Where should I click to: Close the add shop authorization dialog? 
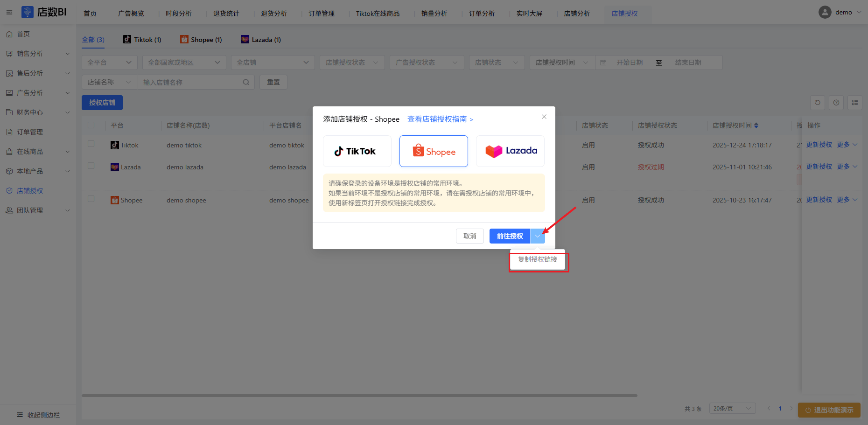[544, 117]
